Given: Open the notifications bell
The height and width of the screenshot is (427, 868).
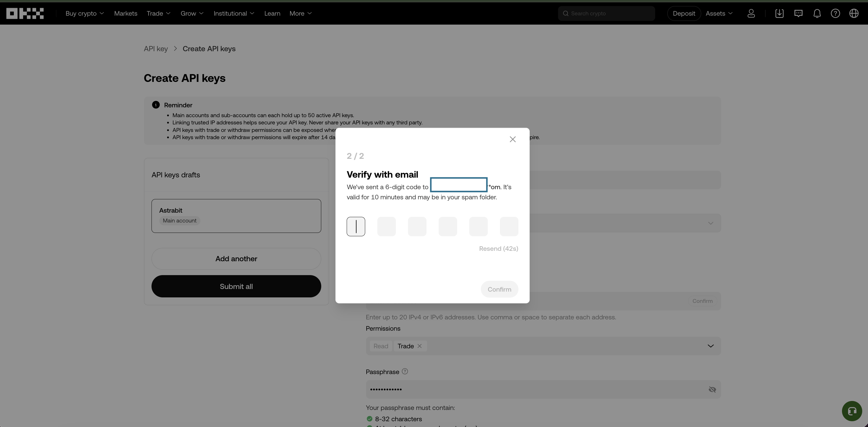Looking at the screenshot, I should click(x=817, y=14).
